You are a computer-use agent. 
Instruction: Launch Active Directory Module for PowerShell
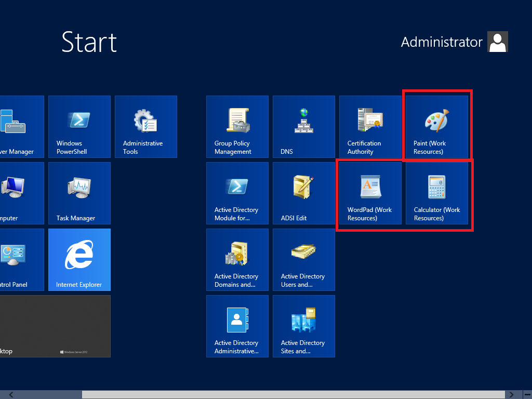[x=237, y=193]
